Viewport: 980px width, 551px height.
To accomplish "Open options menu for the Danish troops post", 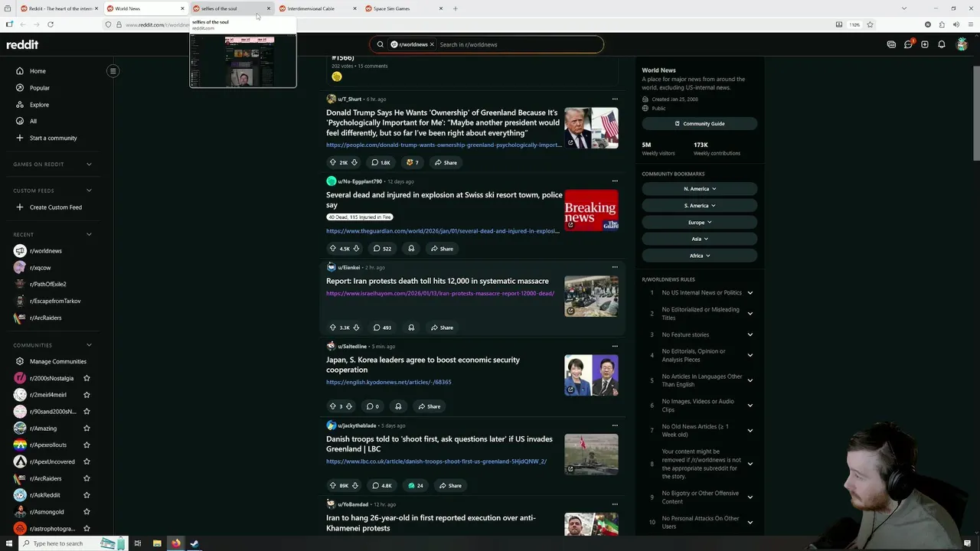I will [x=614, y=425].
